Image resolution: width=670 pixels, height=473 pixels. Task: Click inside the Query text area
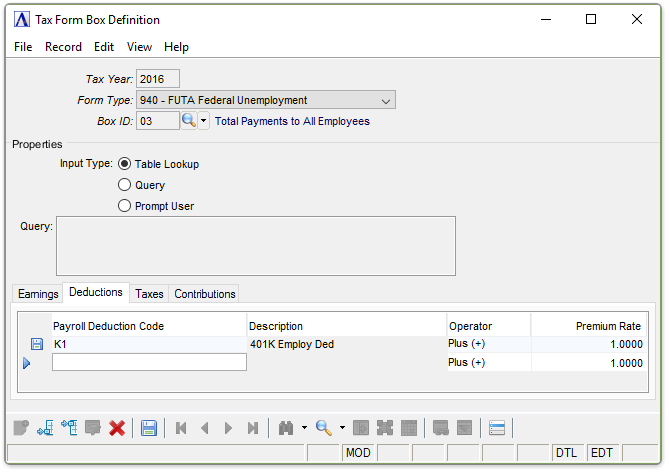pos(256,246)
